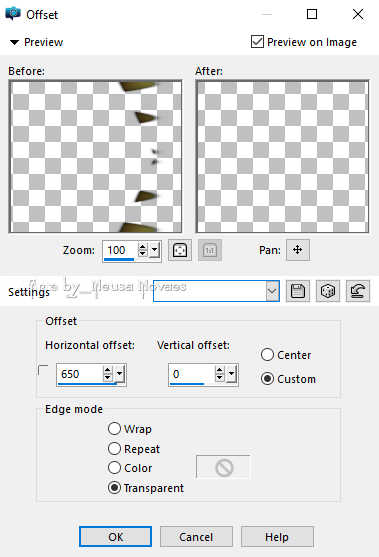Open the Zoom value dropdown arrow
The height and width of the screenshot is (557, 379).
(x=155, y=250)
